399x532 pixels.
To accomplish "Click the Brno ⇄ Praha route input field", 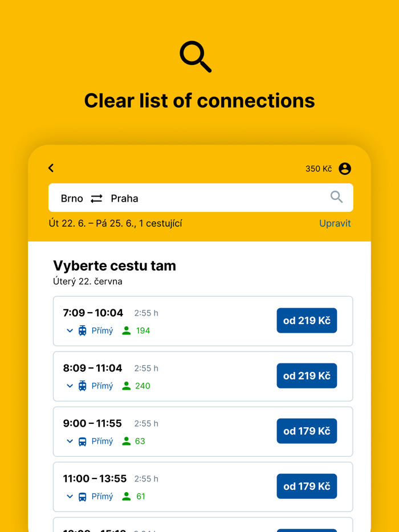I will [171, 197].
